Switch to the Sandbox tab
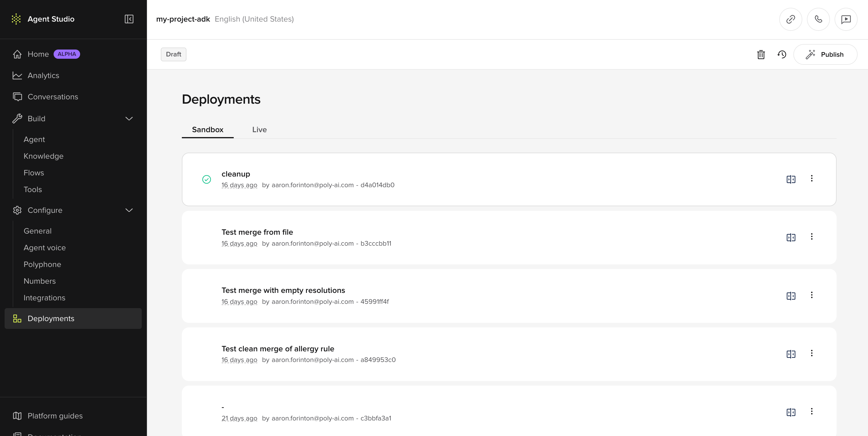 207,130
